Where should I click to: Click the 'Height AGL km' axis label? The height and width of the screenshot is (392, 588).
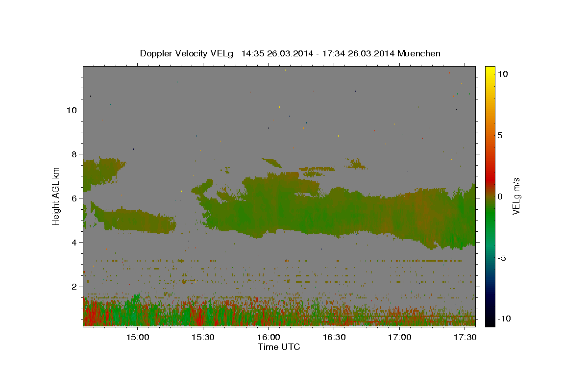(x=56, y=196)
